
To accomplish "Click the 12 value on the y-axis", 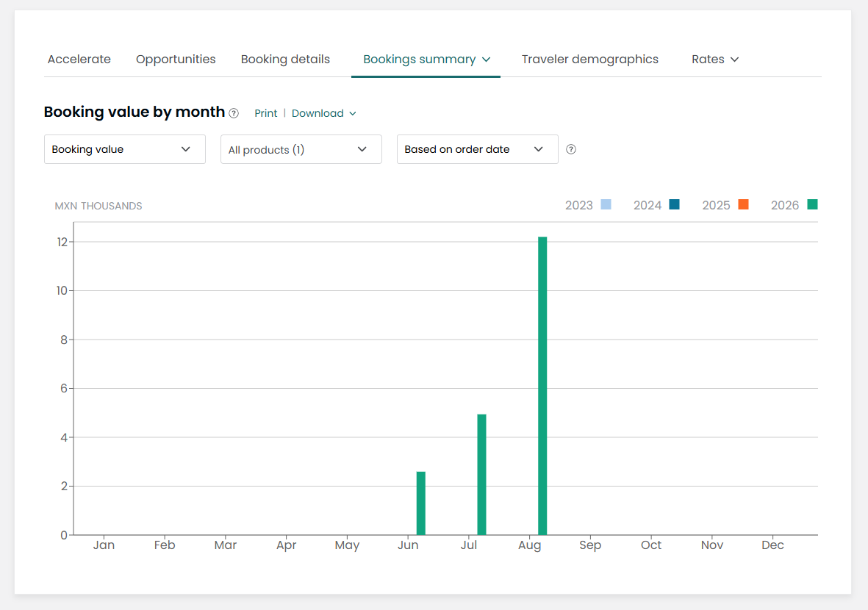I will pos(62,242).
